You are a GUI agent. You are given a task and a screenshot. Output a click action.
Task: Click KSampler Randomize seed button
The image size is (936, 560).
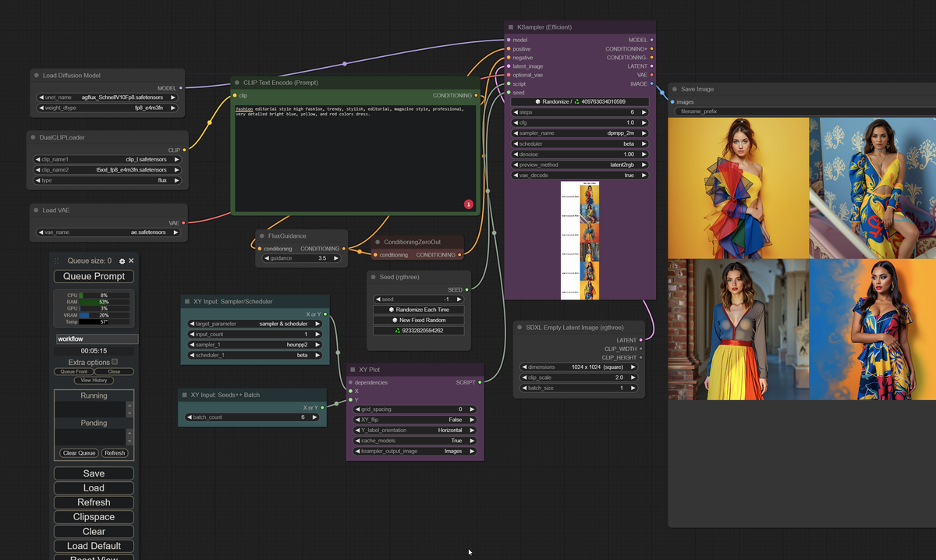[x=580, y=101]
